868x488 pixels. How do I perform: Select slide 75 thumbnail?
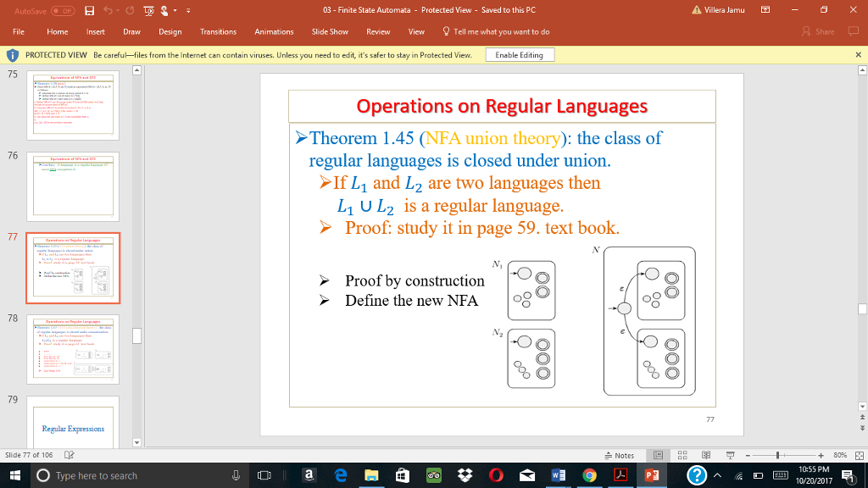pos(73,104)
